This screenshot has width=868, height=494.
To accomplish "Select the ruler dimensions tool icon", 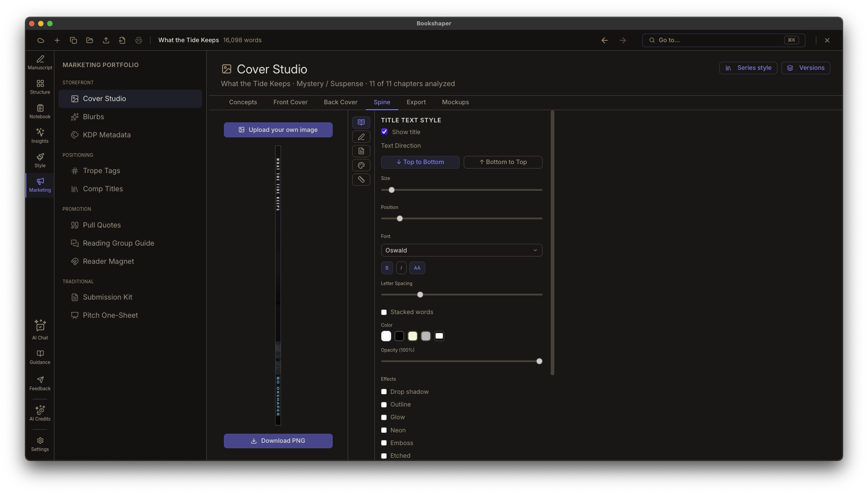I will click(x=361, y=180).
